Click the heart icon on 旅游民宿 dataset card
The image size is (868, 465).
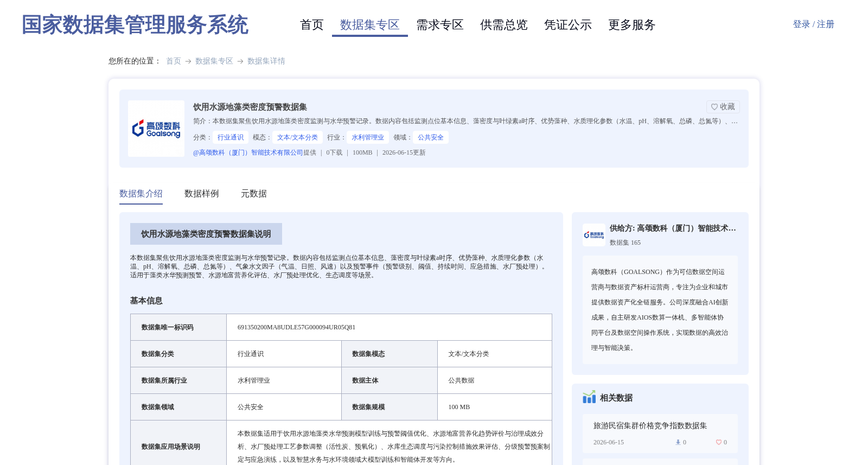pyautogui.click(x=719, y=442)
